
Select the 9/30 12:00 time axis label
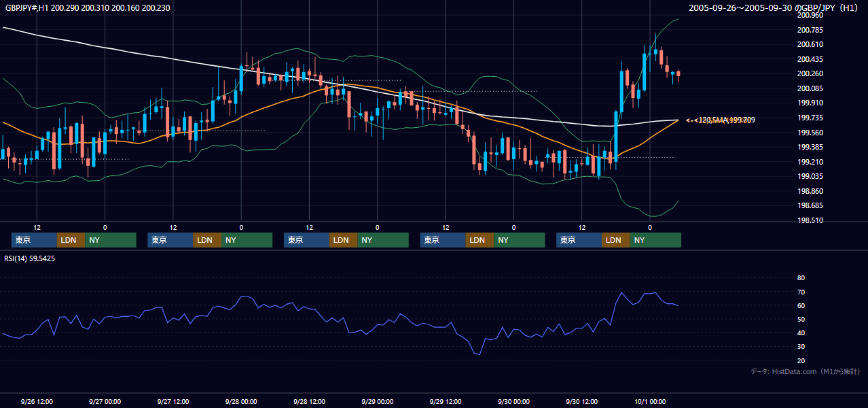(581, 402)
